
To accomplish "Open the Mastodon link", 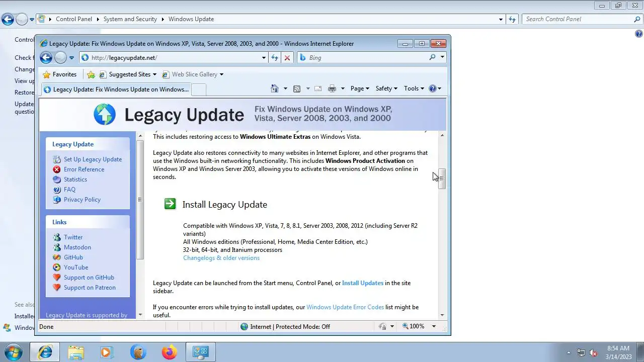I will click(x=77, y=247).
